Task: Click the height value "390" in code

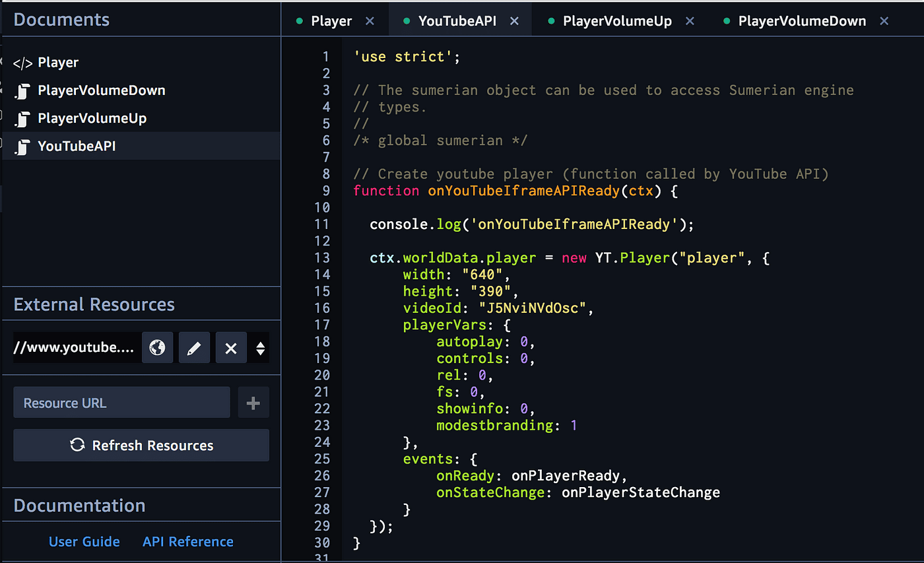Action: [491, 292]
